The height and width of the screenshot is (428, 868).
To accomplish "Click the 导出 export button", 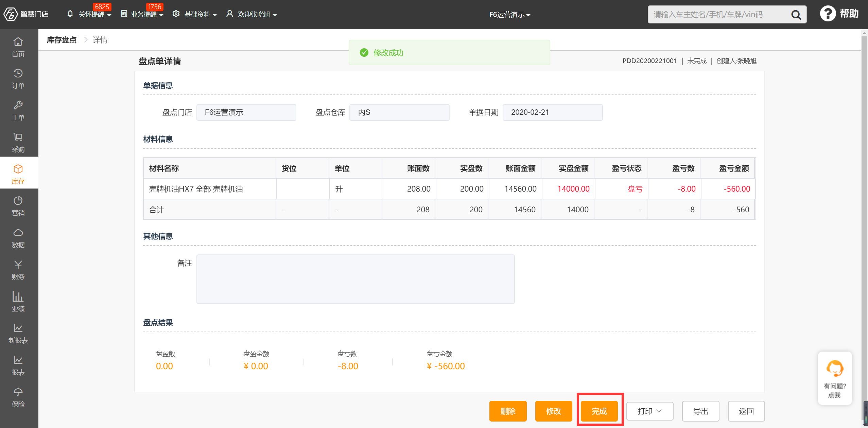I will [x=700, y=411].
